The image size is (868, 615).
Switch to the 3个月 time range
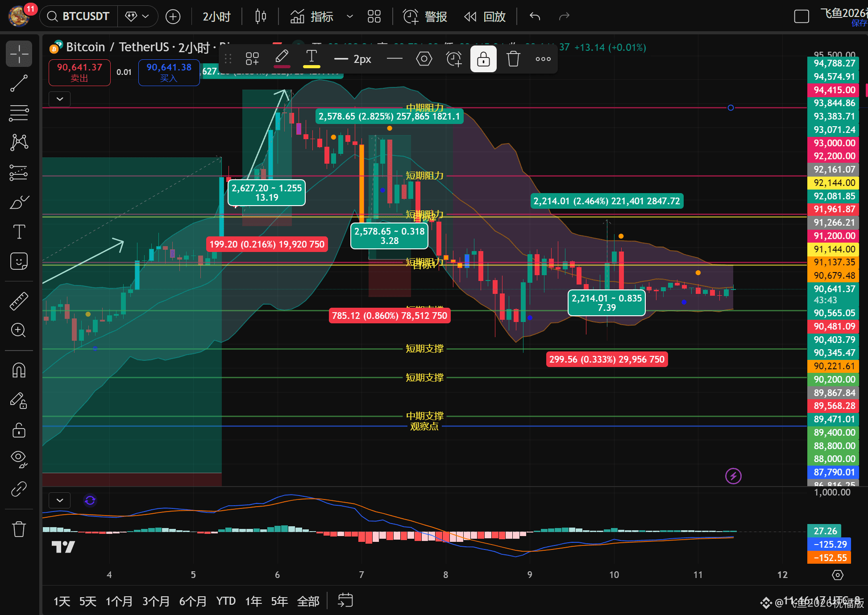coord(156,601)
